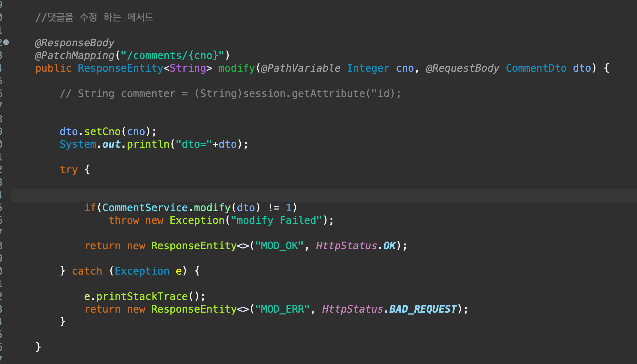Image resolution: width=637 pixels, height=364 pixels.
Task: Click the @PatchMapping annotation
Action: pos(75,55)
